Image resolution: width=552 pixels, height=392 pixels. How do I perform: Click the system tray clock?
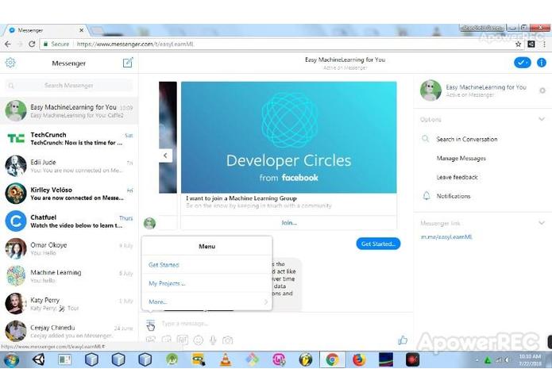[530, 359]
